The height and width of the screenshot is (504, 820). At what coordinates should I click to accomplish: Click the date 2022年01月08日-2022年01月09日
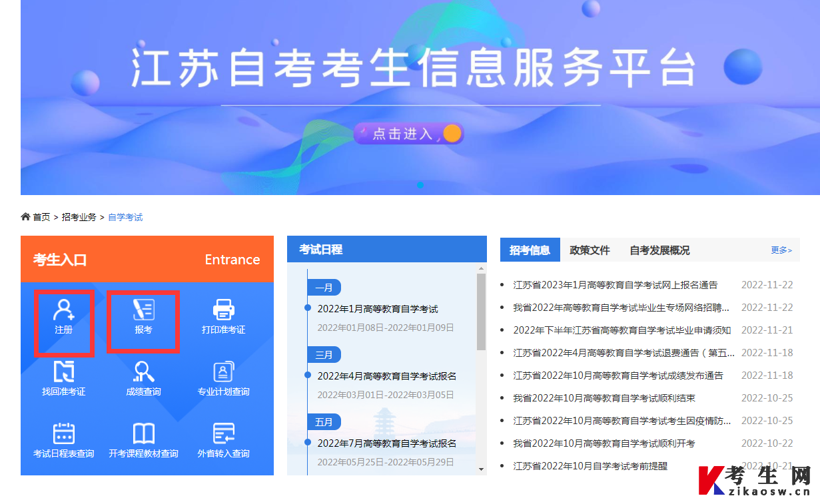386,328
